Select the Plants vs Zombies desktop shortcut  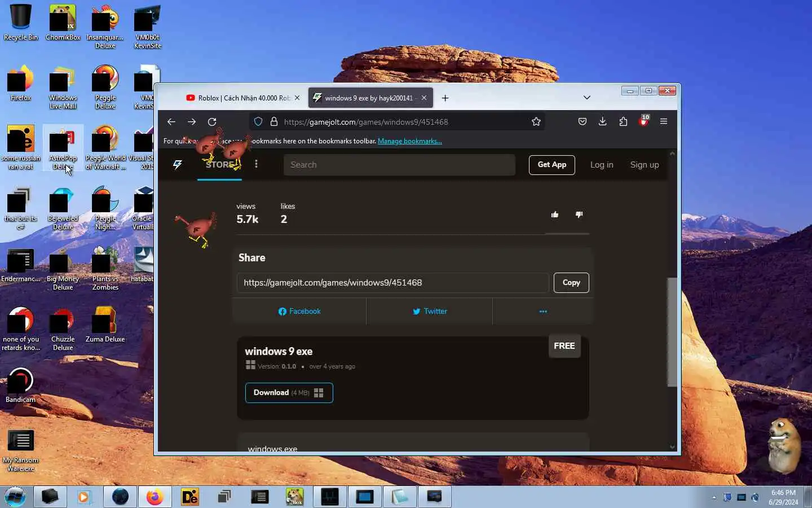(105, 268)
